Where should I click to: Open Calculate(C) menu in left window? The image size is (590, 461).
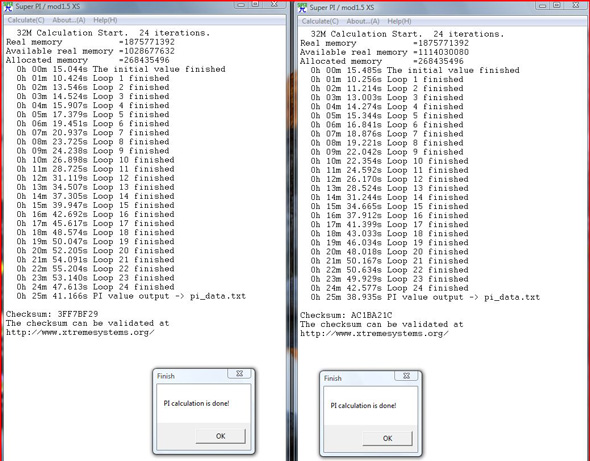[x=26, y=20]
